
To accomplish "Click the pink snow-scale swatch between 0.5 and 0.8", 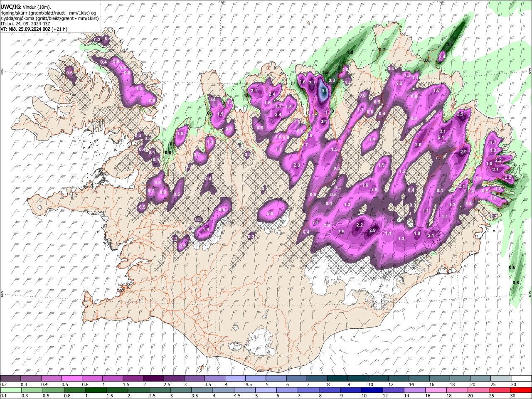I will point(72,378).
